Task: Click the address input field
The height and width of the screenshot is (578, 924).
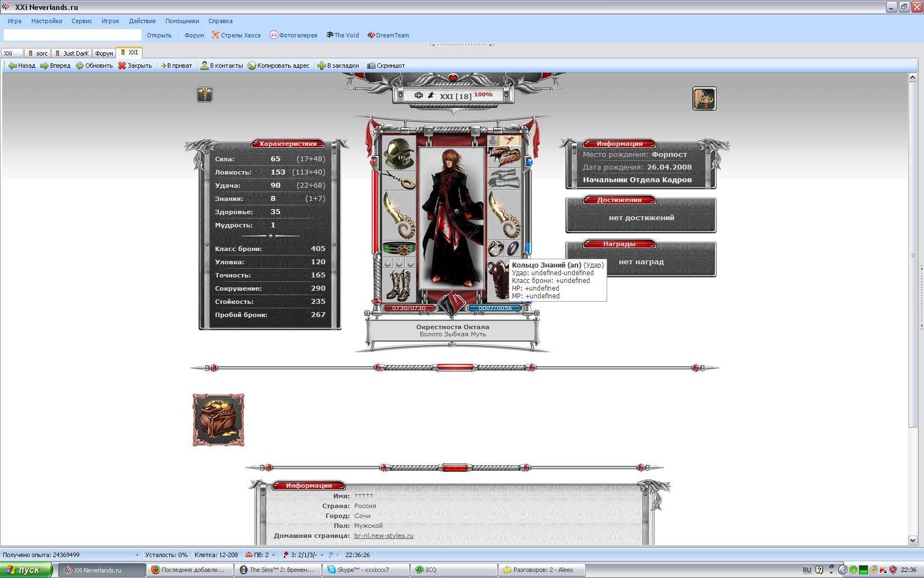Action: [x=72, y=35]
